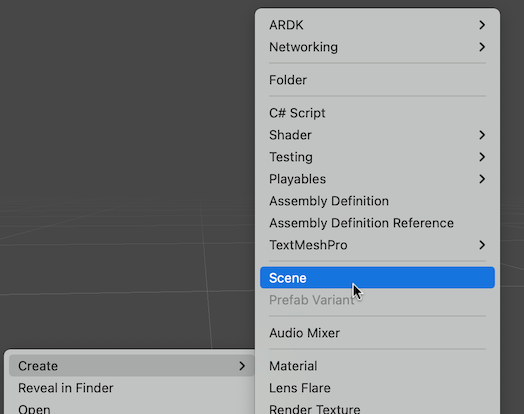Select Reveal in Finder
The image size is (524, 414).
click(x=132, y=388)
